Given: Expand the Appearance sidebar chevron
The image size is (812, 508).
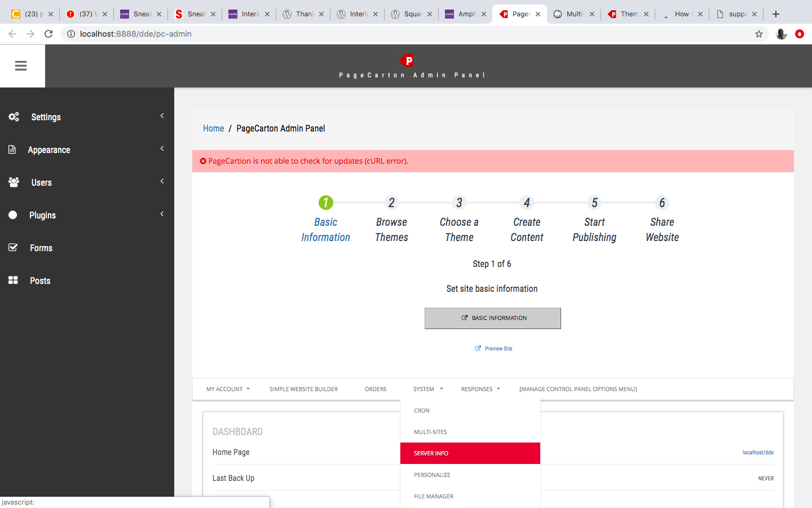Looking at the screenshot, I should pos(162,148).
